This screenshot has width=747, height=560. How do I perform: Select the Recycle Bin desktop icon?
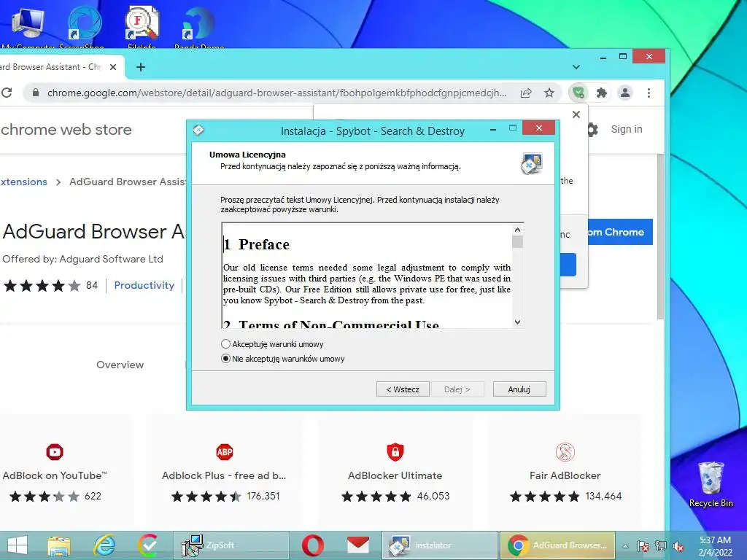click(x=711, y=484)
